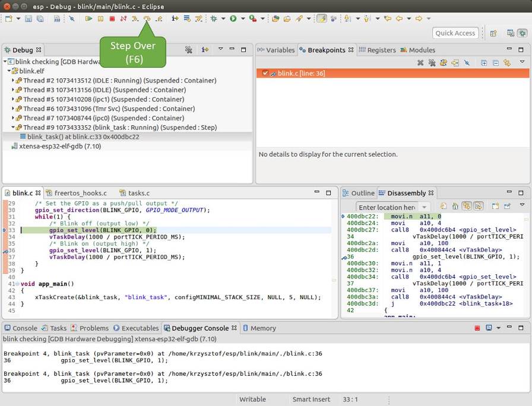Click the Suspend icon in the toolbar
Viewport: 532px width, 406px height.
point(100,19)
